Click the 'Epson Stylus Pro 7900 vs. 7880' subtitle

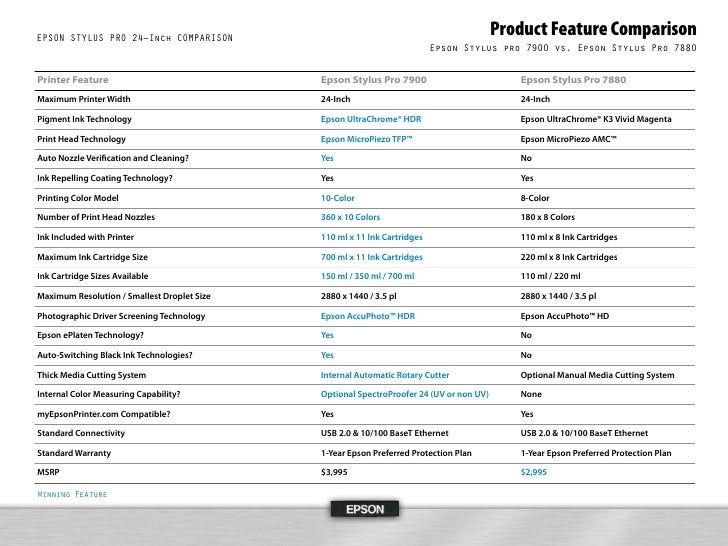pos(563,48)
